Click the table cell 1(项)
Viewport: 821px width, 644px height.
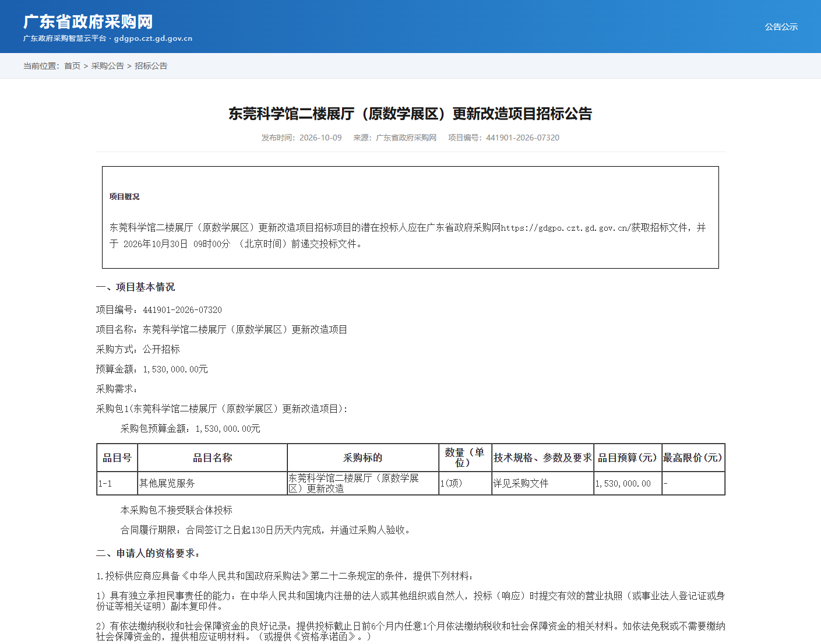(465, 483)
